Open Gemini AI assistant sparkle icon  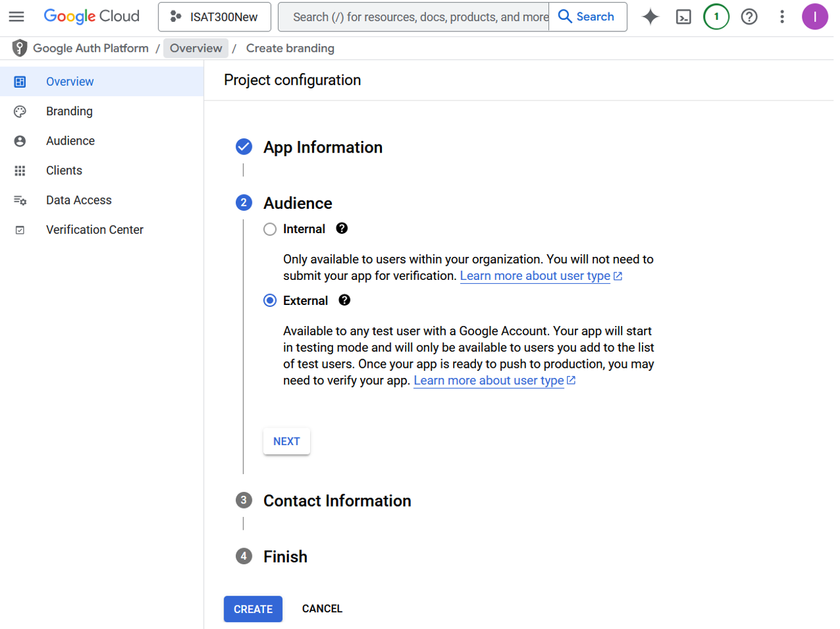(650, 17)
